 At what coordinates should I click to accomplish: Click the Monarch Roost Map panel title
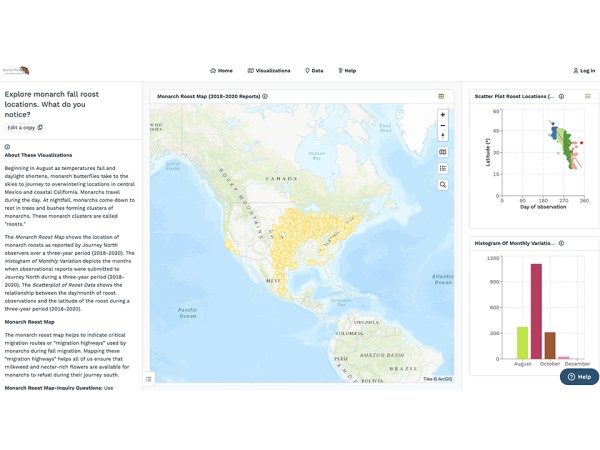point(209,96)
